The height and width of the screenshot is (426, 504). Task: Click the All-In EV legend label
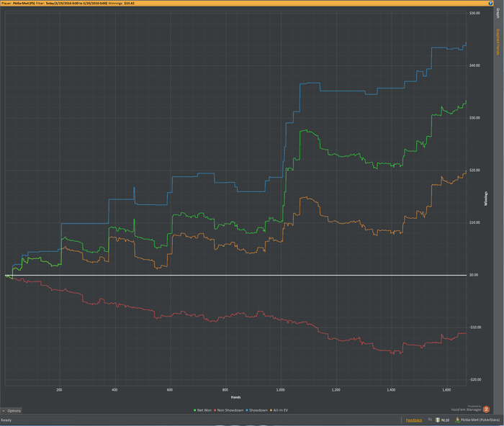coord(281,410)
